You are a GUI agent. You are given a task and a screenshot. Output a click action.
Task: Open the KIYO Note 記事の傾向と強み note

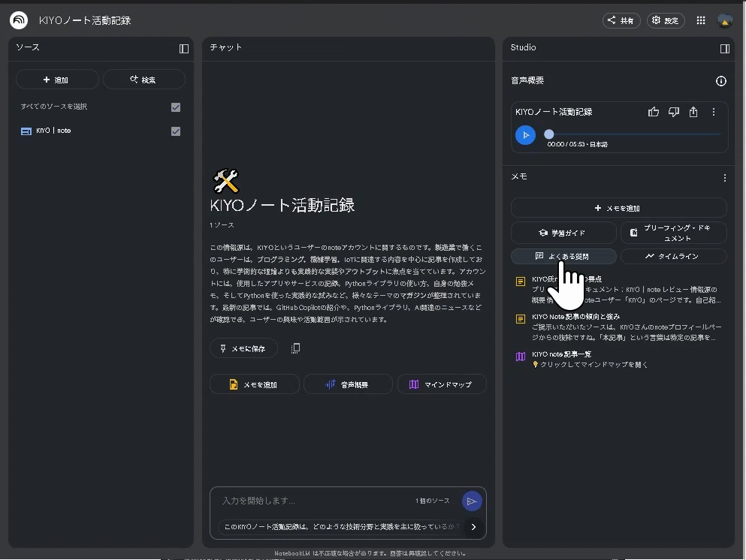click(618, 327)
